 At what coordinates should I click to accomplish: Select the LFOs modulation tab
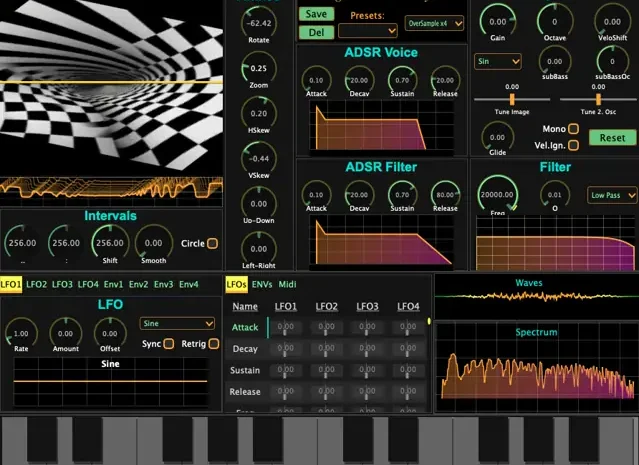coord(236,284)
